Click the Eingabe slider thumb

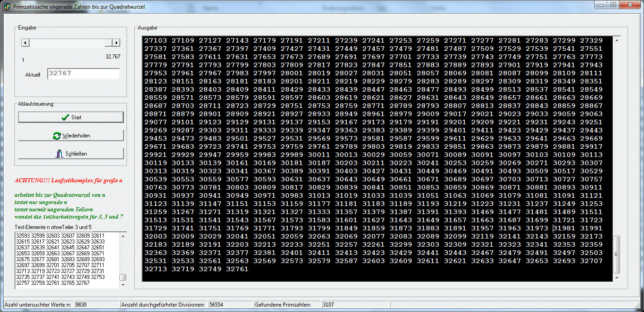[108, 43]
